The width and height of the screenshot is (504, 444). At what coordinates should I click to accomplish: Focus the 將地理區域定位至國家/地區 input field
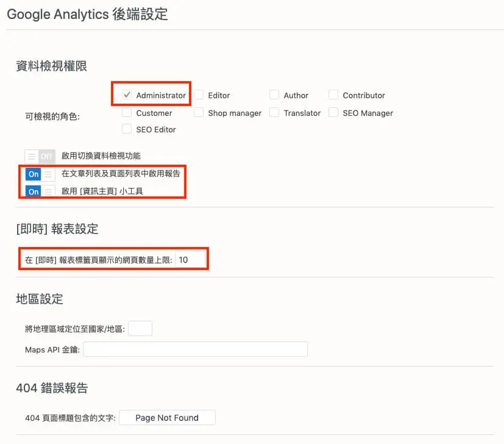click(x=140, y=329)
